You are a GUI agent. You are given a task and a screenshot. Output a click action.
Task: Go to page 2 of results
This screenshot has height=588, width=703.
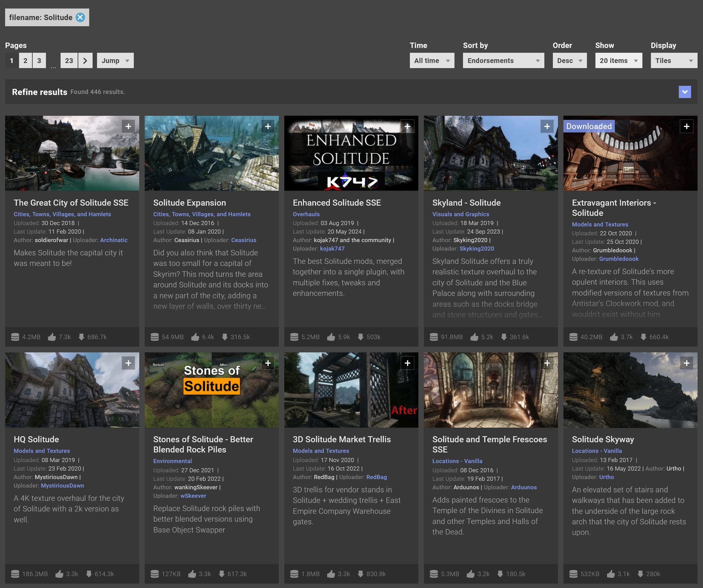(25, 61)
